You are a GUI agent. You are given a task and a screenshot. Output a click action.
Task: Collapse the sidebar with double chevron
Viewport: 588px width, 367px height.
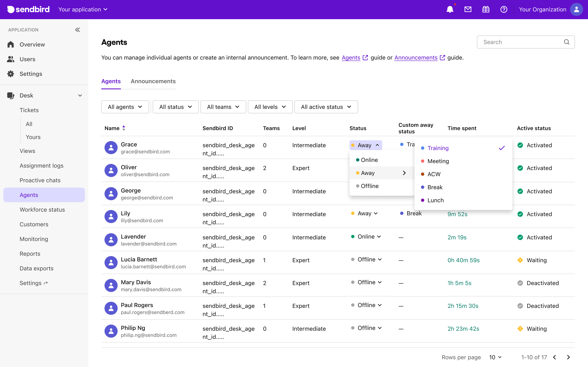pos(78,30)
